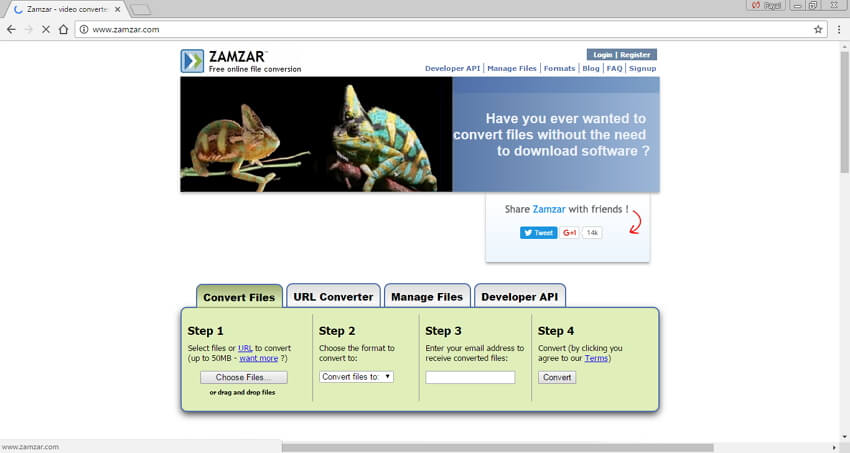This screenshot has width=850, height=453.
Task: Click the Choose Files button
Action: click(244, 377)
